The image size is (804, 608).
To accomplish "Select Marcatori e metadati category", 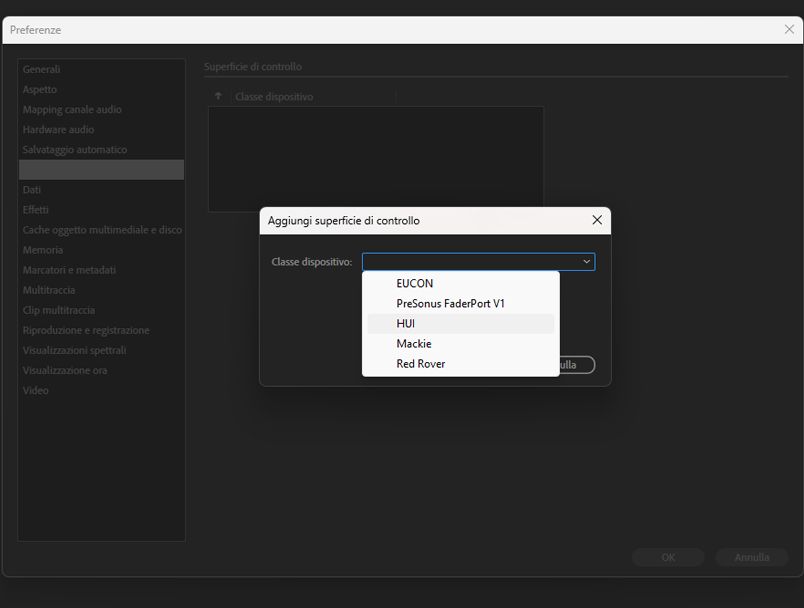I will tap(102, 270).
